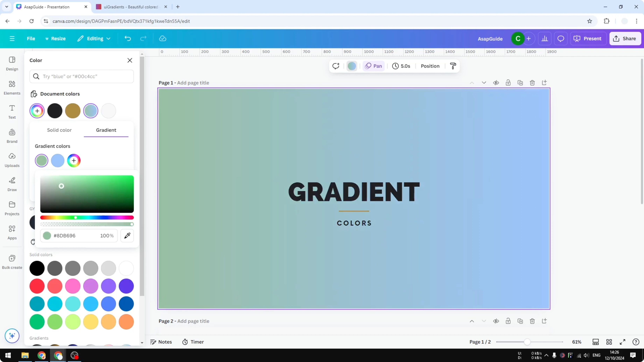Lock Page 1 with the padlock icon
Image resolution: width=644 pixels, height=362 pixels.
click(x=508, y=83)
